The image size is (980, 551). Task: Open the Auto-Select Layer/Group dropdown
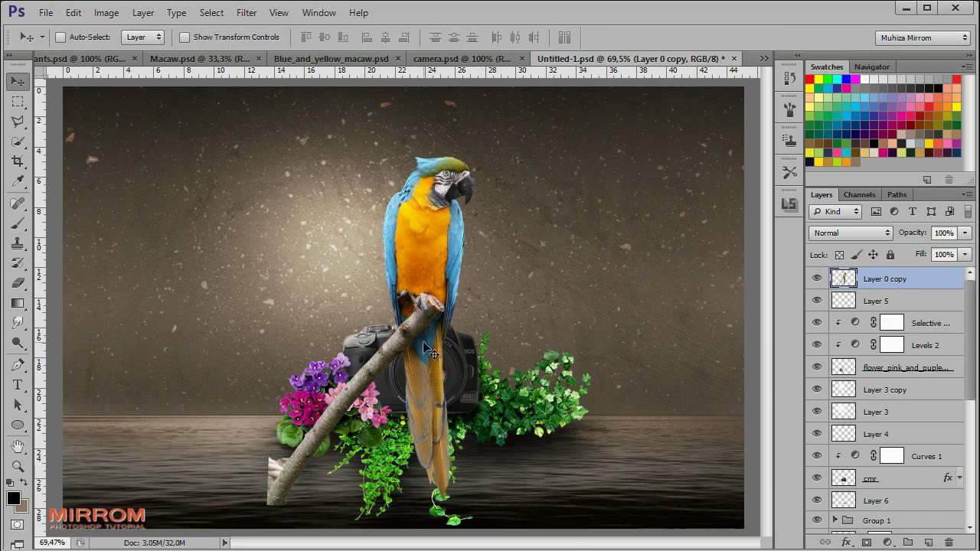coord(143,37)
